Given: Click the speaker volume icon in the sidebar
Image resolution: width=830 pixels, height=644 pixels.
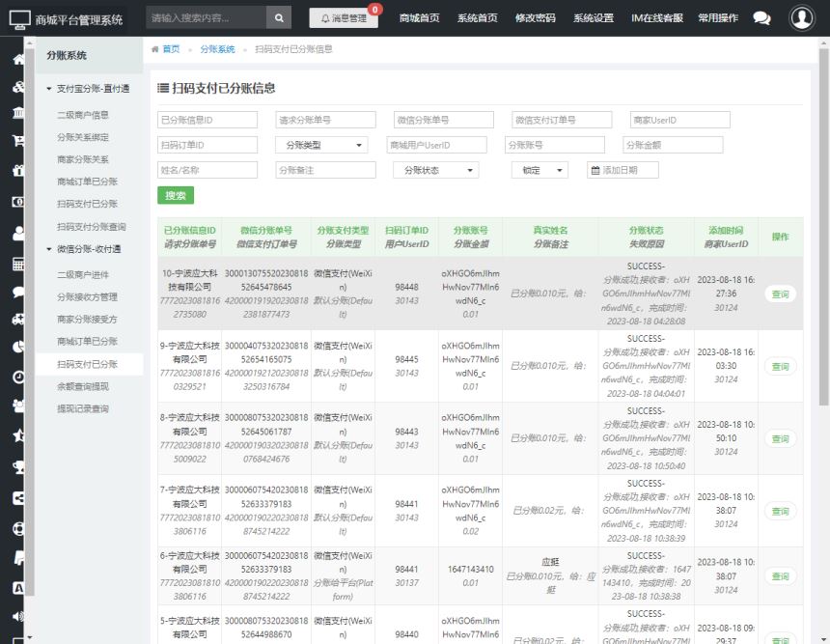Looking at the screenshot, I should point(18,616).
